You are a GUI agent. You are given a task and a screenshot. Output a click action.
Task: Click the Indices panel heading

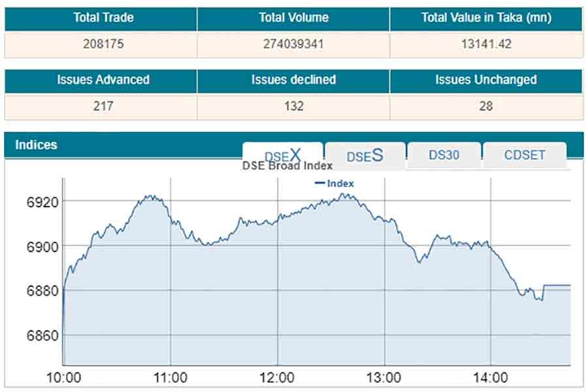[37, 145]
